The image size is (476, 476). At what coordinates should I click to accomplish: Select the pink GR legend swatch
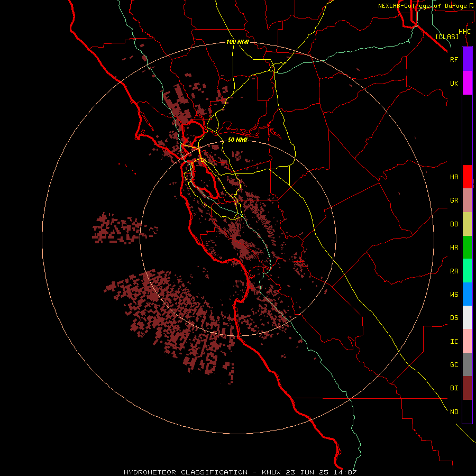[x=467, y=200]
